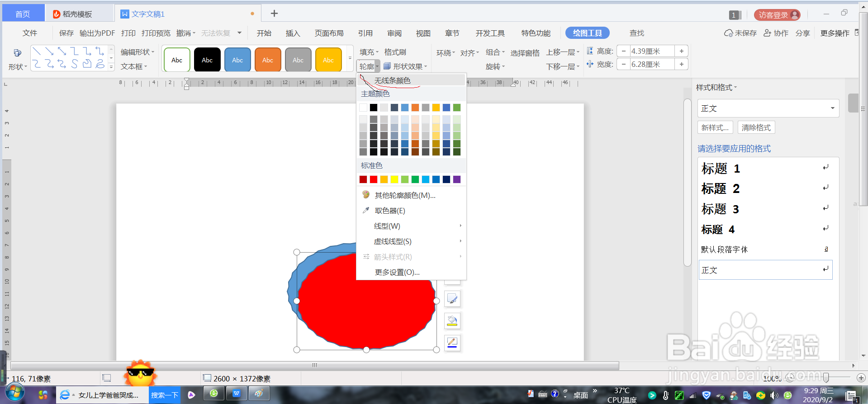
Task: Open the edit shape dropdown
Action: pyautogui.click(x=138, y=52)
